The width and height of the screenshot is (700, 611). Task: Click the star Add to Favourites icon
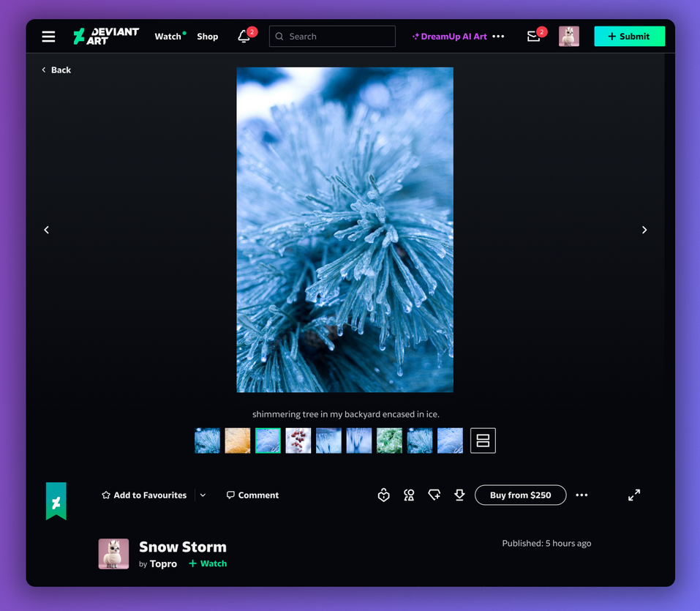pos(106,495)
